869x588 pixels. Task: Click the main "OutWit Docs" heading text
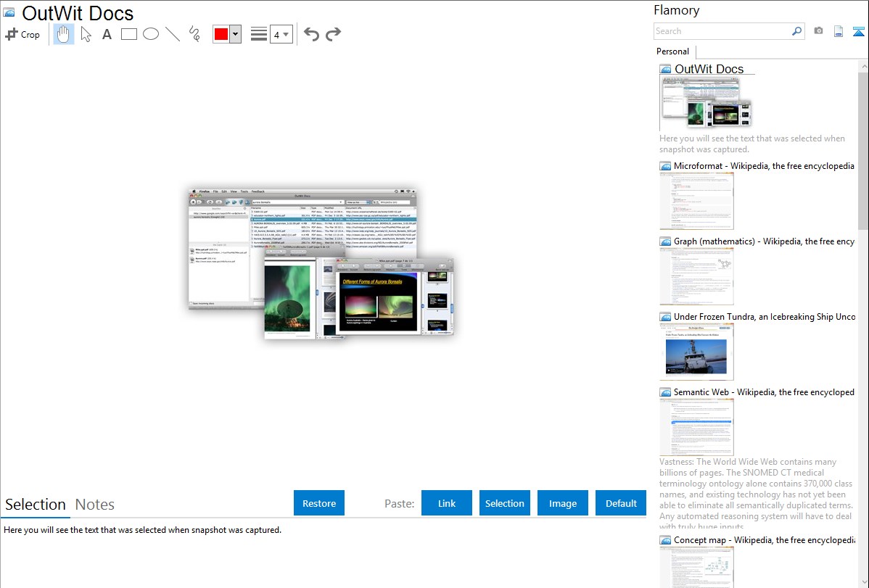click(78, 13)
